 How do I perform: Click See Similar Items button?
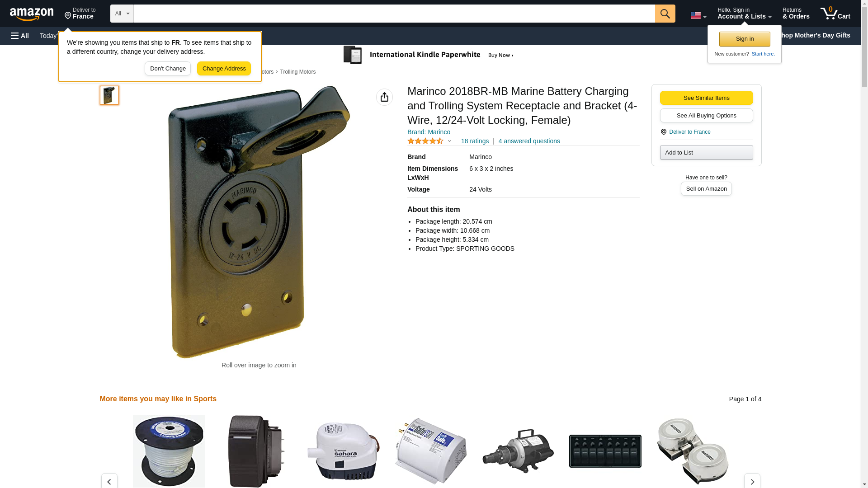(x=706, y=98)
